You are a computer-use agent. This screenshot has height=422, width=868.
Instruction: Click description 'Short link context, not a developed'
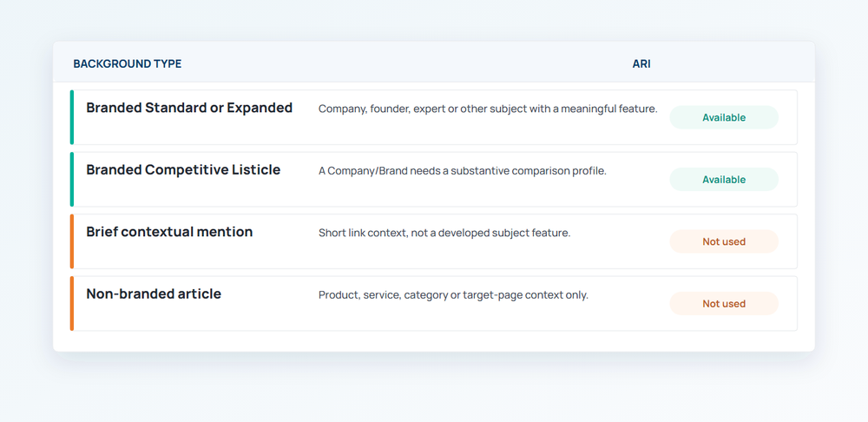444,234
